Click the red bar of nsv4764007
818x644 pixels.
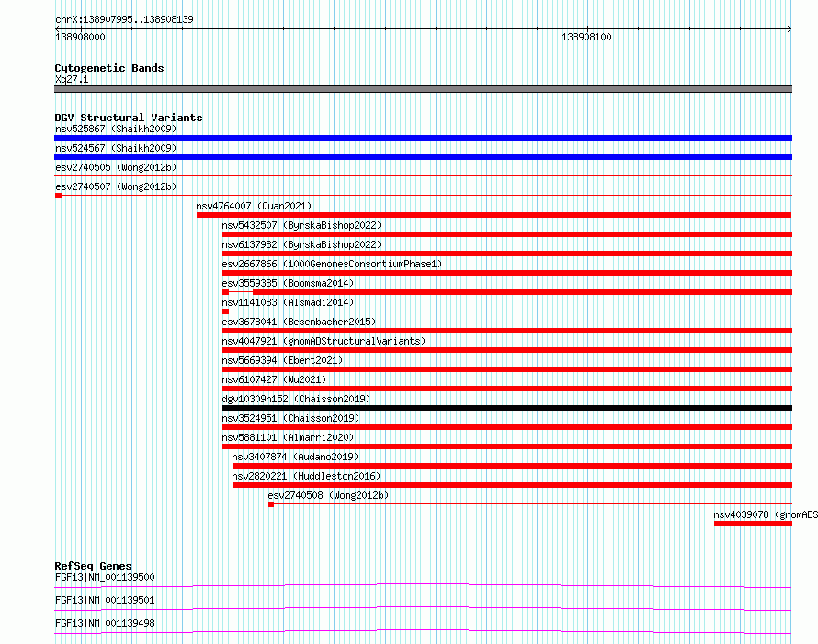coord(494,215)
